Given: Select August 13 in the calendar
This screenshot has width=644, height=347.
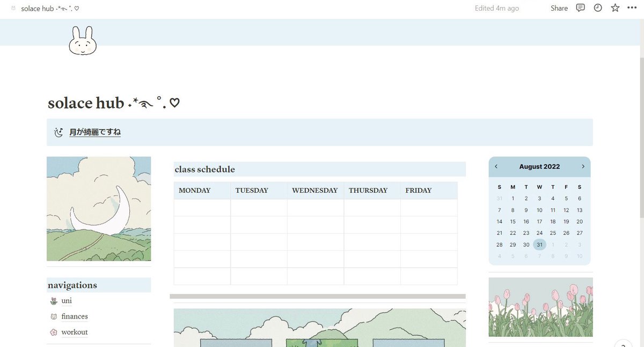Looking at the screenshot, I should [x=580, y=210].
